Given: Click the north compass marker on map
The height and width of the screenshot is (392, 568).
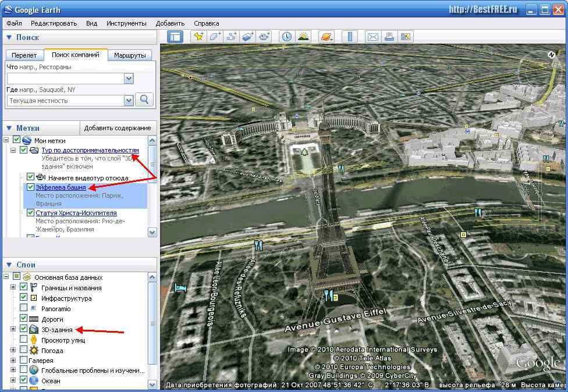Looking at the screenshot, I should click(551, 55).
